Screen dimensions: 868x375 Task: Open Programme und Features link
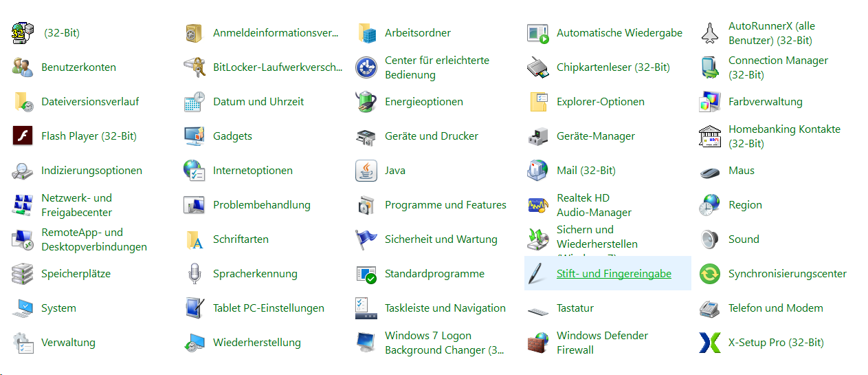(445, 205)
